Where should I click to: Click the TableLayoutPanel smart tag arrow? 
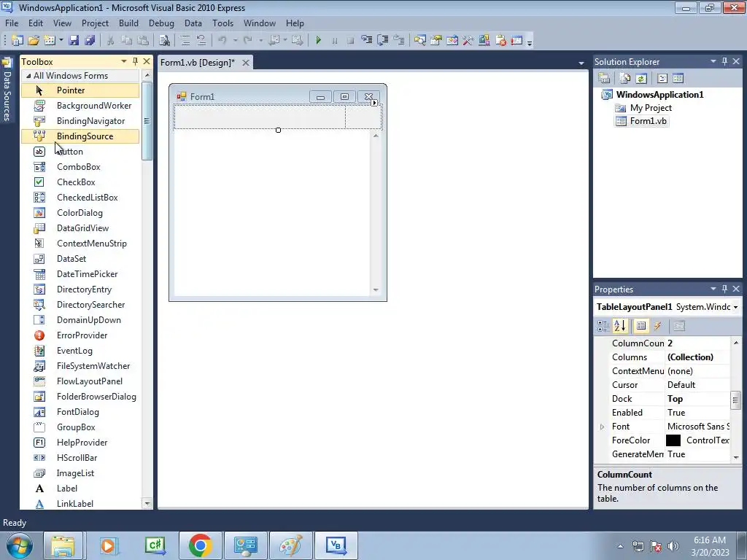[374, 102]
